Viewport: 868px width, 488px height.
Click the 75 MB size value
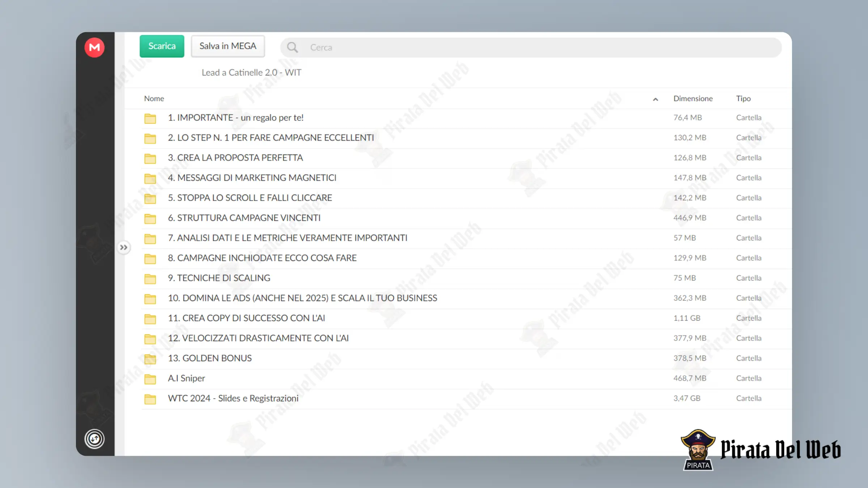pos(685,278)
